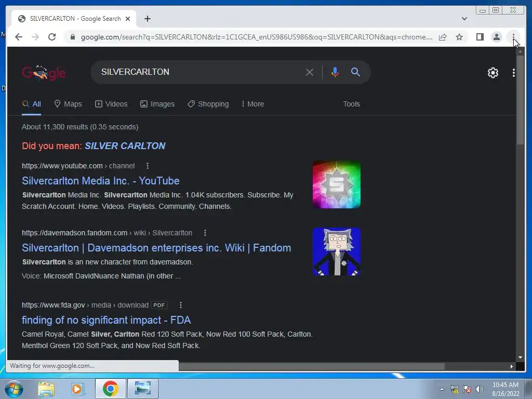Click the Google doodle logo
Image resolution: width=532 pixels, height=399 pixels.
(44, 73)
